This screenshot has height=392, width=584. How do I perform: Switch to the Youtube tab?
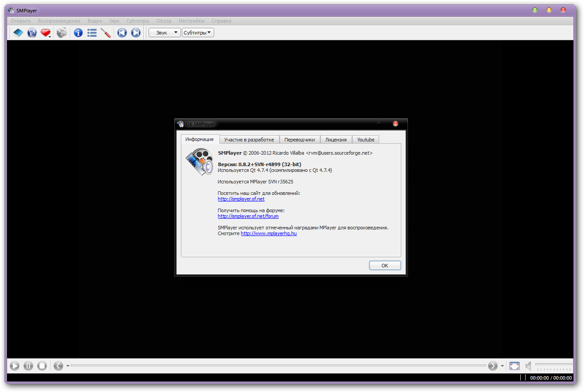(365, 140)
